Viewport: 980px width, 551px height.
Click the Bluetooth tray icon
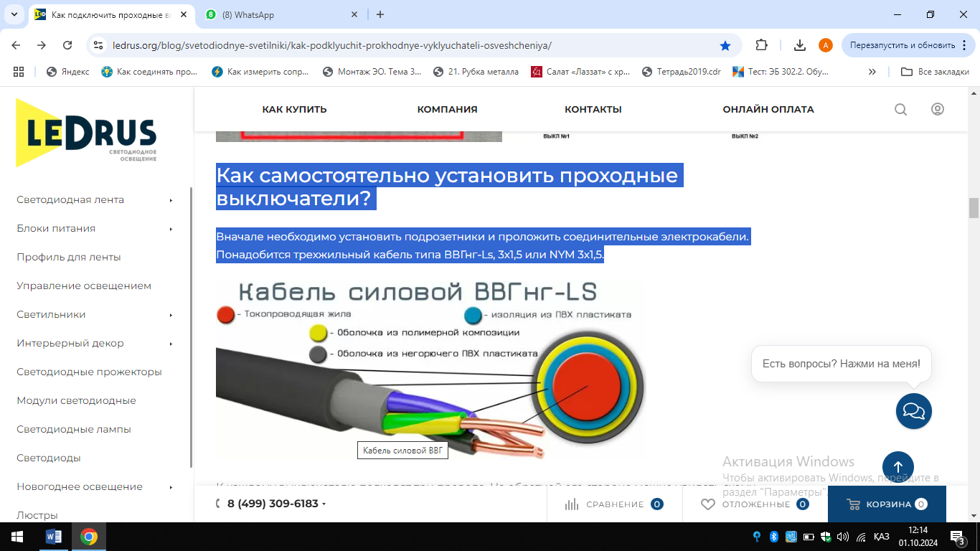click(x=774, y=537)
